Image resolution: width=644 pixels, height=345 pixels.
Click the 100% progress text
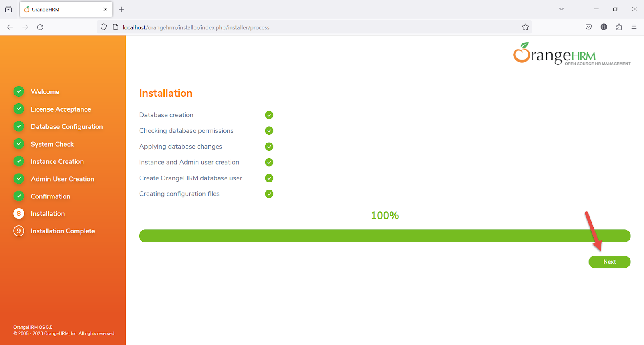click(385, 215)
